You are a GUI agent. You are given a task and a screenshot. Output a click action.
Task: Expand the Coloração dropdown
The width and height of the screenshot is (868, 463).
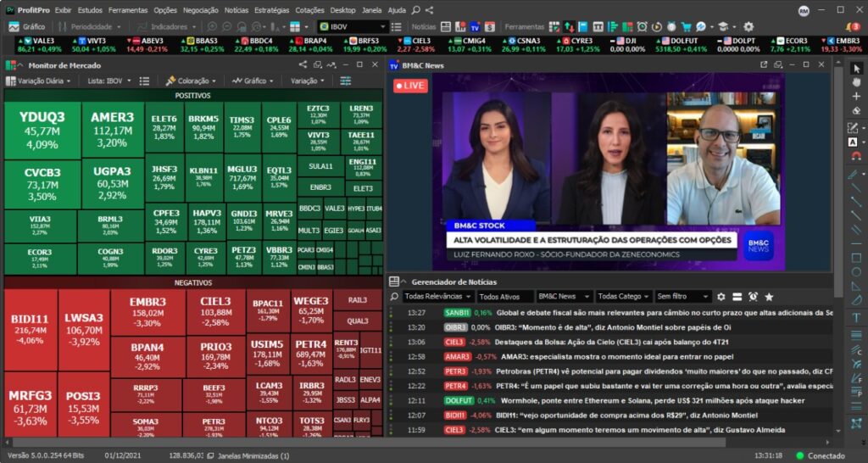(191, 81)
